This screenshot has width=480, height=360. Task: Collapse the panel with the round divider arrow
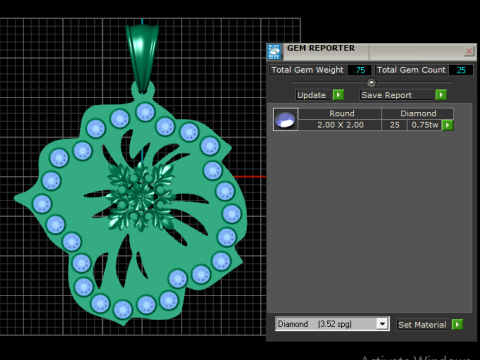371,82
